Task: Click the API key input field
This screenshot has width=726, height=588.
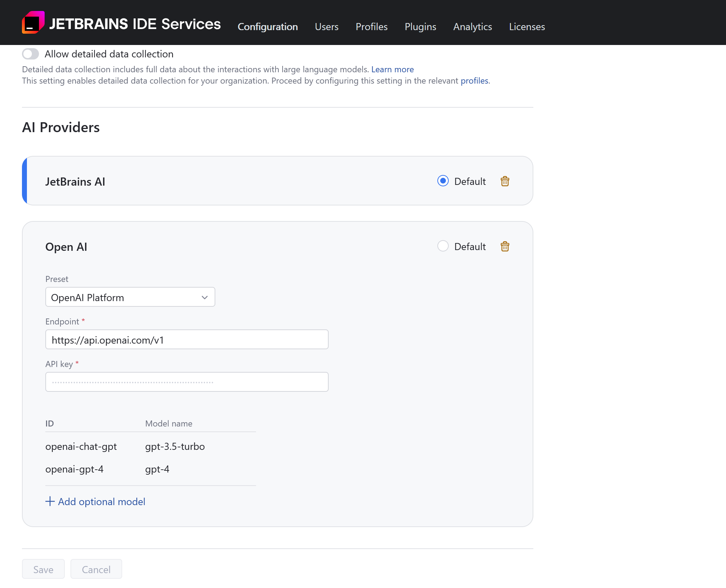Action: point(187,381)
